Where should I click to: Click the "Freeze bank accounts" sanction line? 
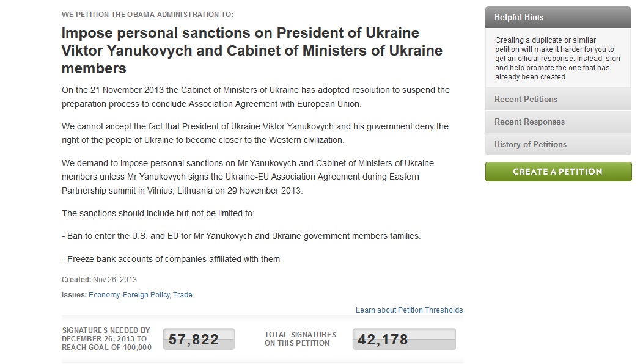click(x=171, y=259)
